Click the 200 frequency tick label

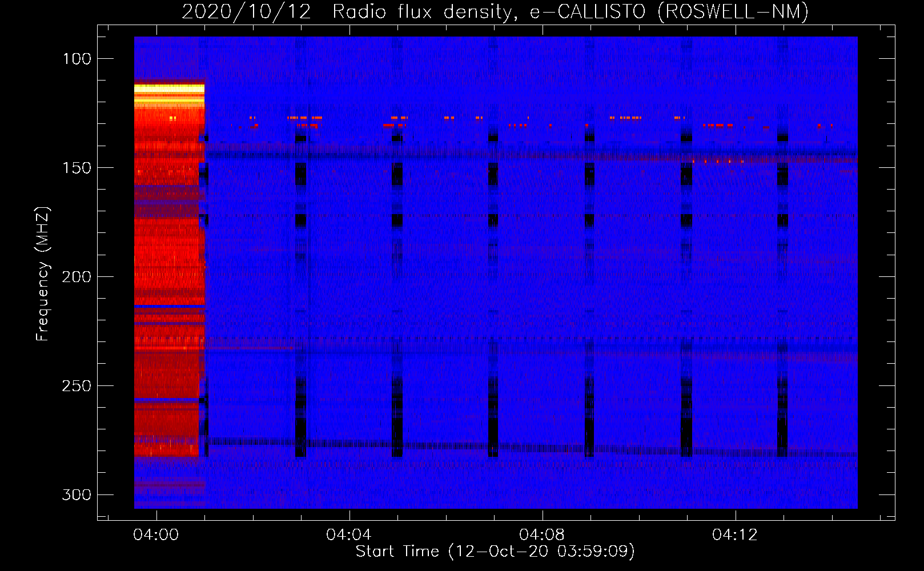click(x=77, y=277)
